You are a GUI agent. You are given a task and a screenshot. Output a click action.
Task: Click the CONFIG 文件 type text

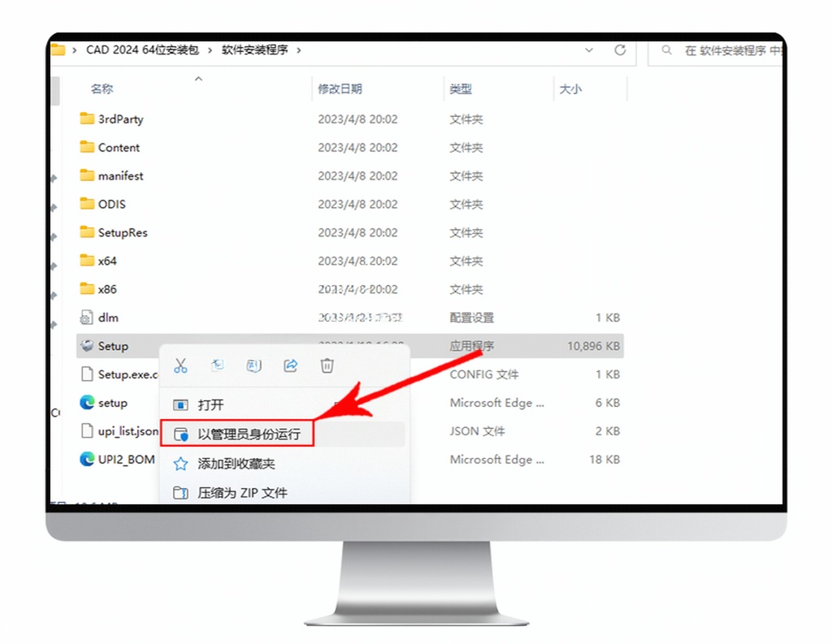[x=484, y=374]
